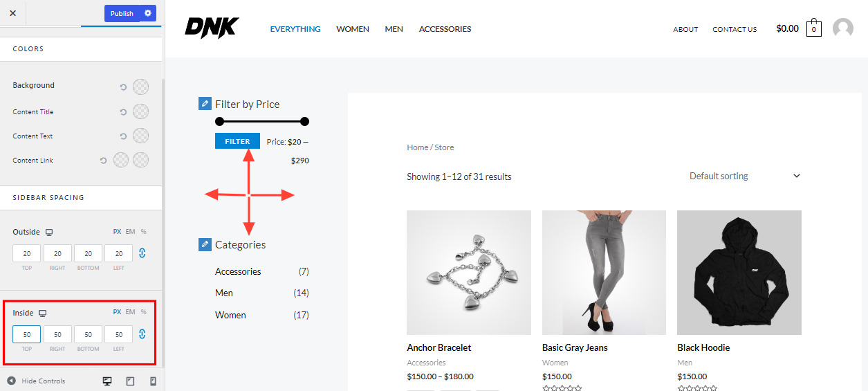Click the Publish button
The image size is (868, 391).
pos(122,13)
